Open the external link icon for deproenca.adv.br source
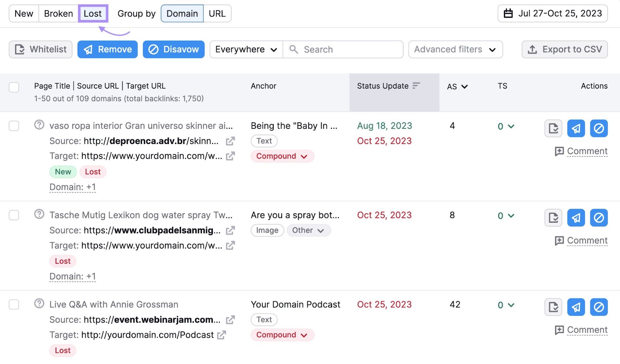 230,141
